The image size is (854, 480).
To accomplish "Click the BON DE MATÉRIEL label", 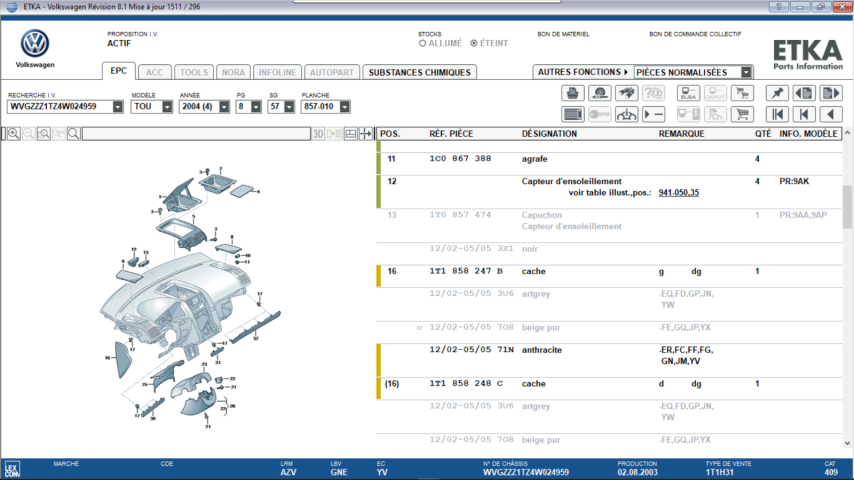I will pos(563,34).
